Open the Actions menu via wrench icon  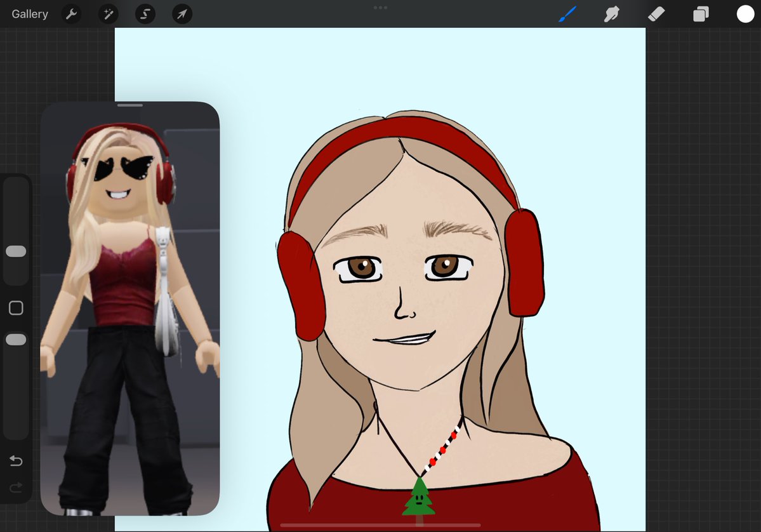tap(71, 13)
